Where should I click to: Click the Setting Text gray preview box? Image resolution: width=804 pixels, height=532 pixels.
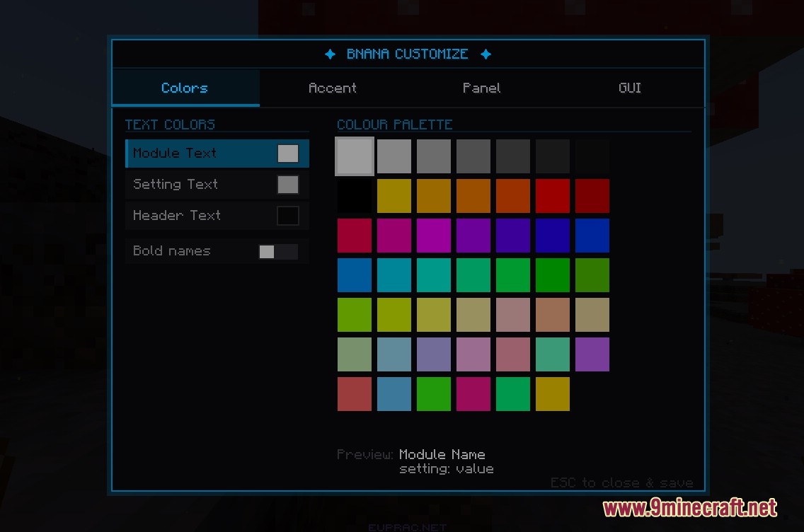(287, 185)
